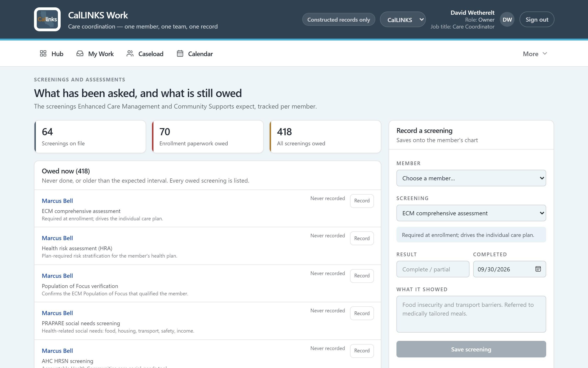Click the Completed date field
This screenshot has height=368, width=588.
click(x=509, y=269)
